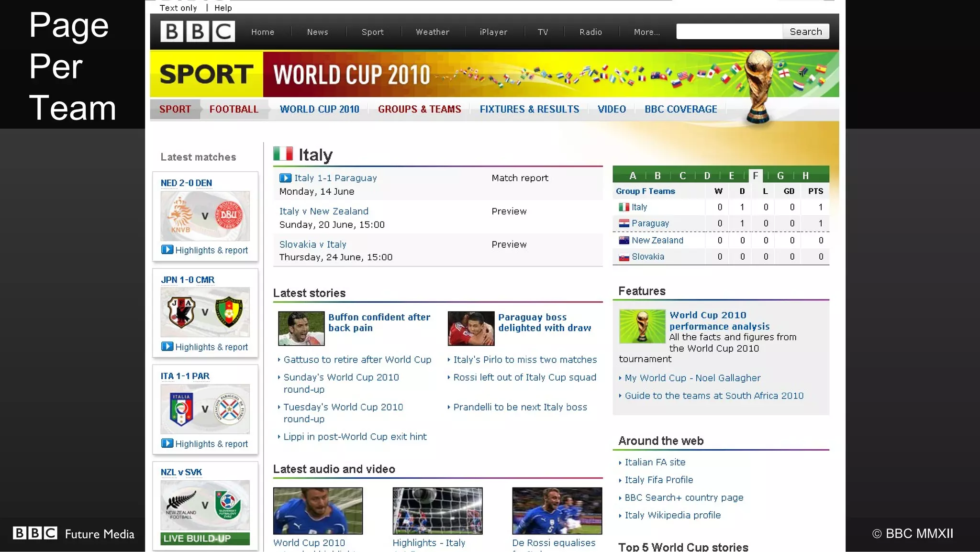Click the SPORT logo in the banner
980x552 pixels.
pyautogui.click(x=206, y=74)
